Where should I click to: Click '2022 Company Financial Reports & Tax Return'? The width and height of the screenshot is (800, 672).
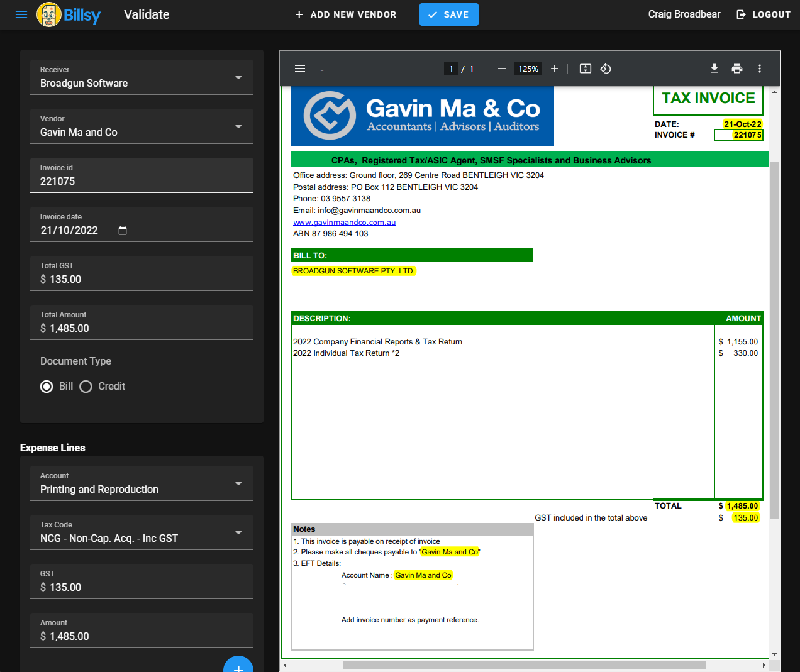377,342
